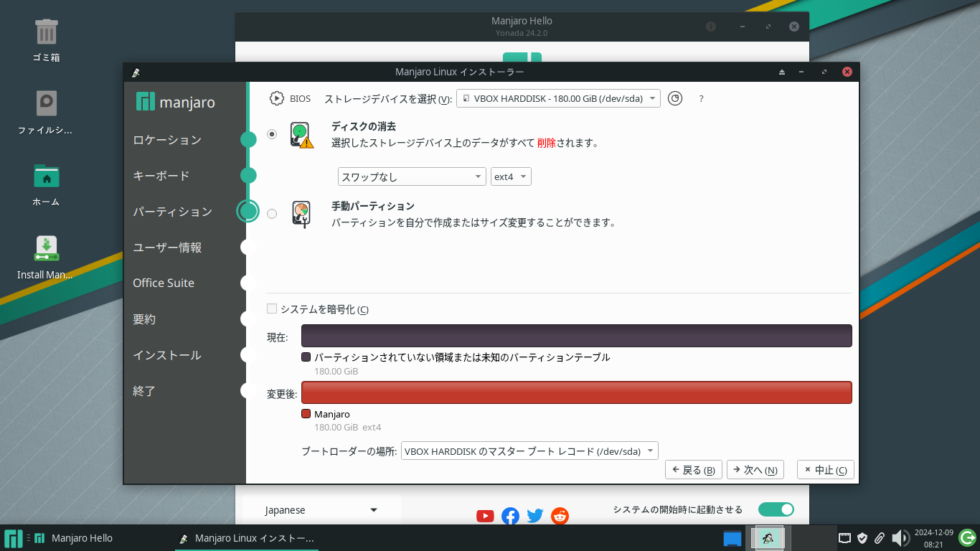Image resolution: width=980 pixels, height=551 pixels.
Task: Click the manual partitioning drive icon
Action: click(302, 214)
